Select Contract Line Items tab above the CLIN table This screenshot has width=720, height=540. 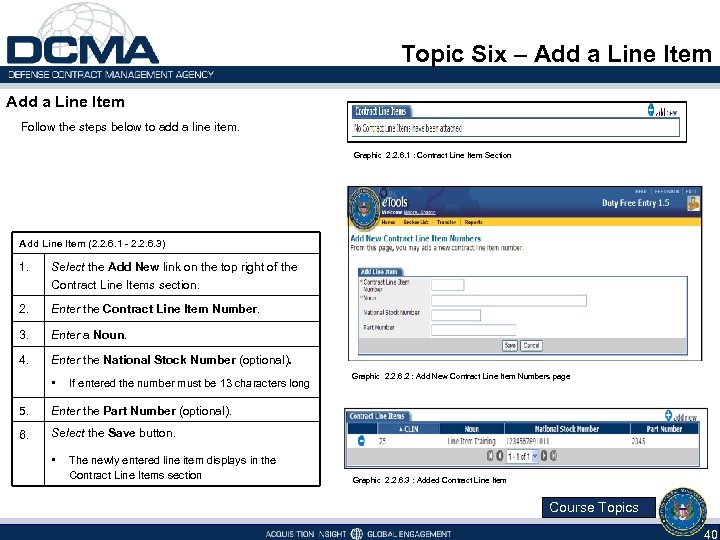pyautogui.click(x=377, y=416)
